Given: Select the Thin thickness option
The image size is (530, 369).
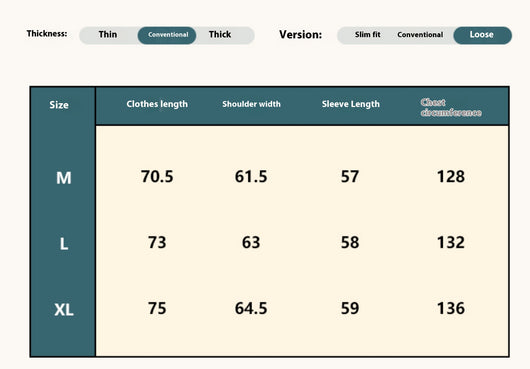Looking at the screenshot, I should coord(108,34).
